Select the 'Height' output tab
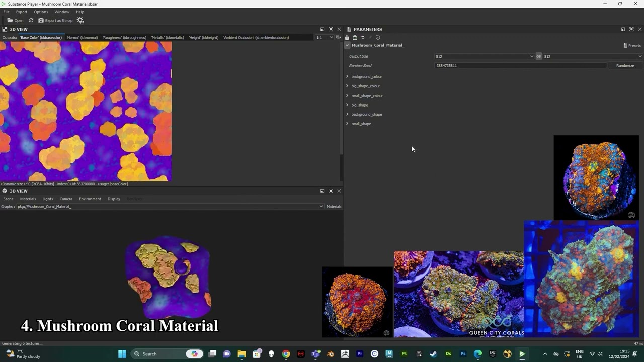This screenshot has width=644, height=362. tap(204, 37)
